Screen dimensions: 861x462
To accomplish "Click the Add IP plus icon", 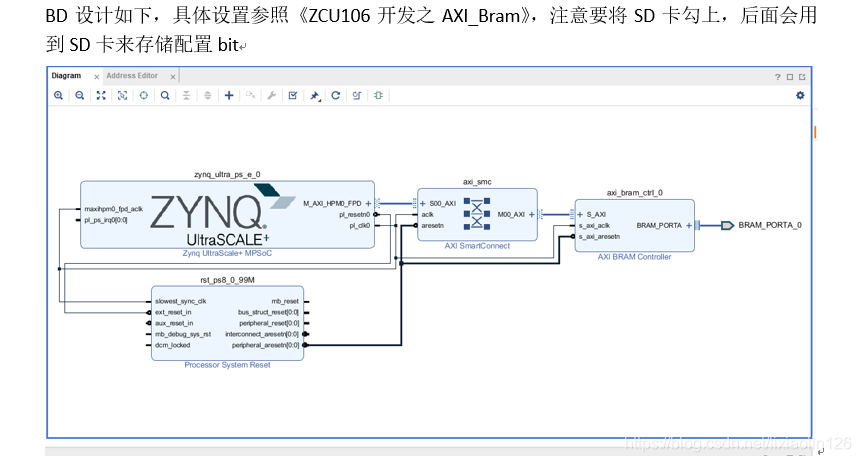I will 229,96.
